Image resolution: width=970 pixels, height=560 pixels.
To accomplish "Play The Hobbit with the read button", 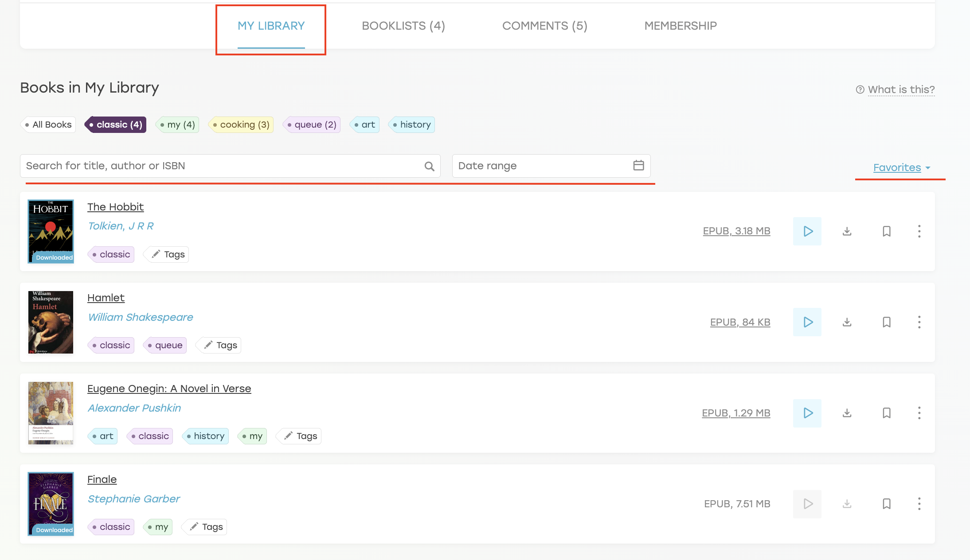I will click(807, 231).
